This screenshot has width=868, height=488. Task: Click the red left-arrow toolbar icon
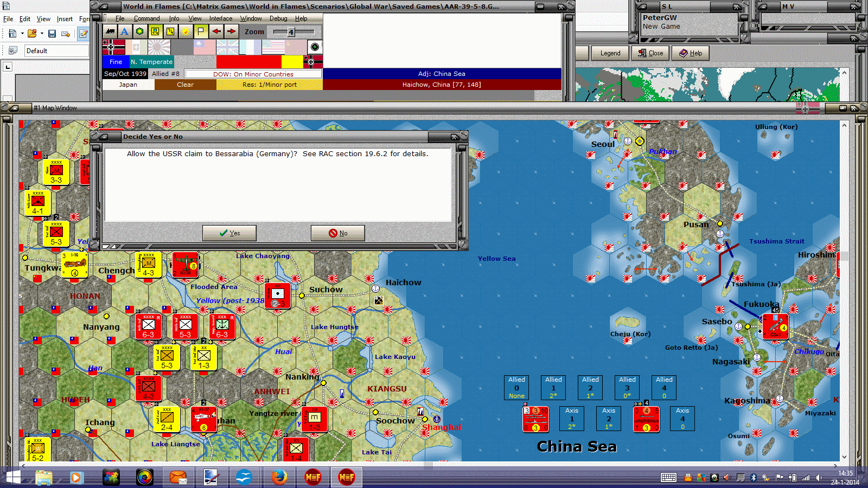pos(216,31)
